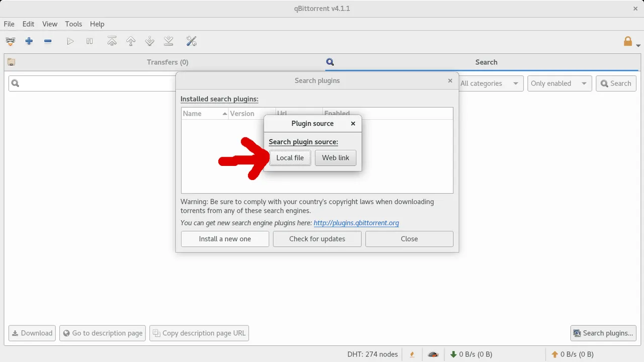The height and width of the screenshot is (362, 644).
Task: Click Check for updates for search plugins
Action: [317, 239]
